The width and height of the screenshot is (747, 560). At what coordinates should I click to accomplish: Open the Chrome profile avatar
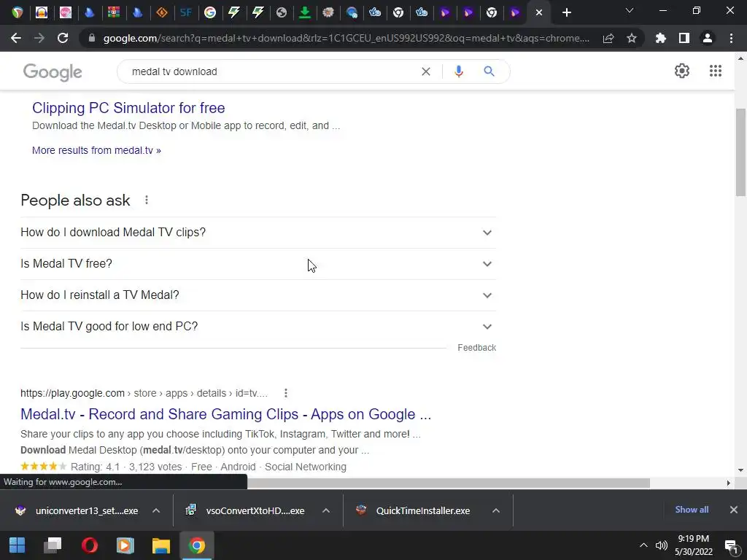point(708,38)
